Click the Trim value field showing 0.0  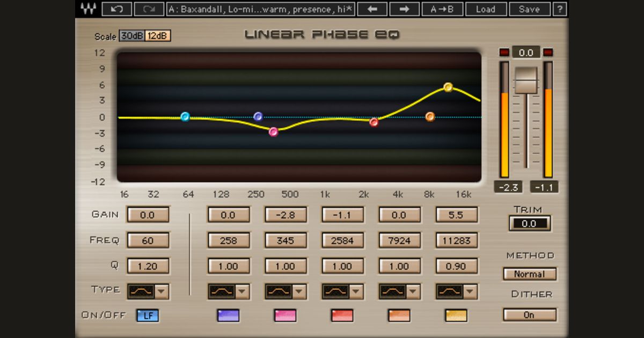tap(529, 223)
